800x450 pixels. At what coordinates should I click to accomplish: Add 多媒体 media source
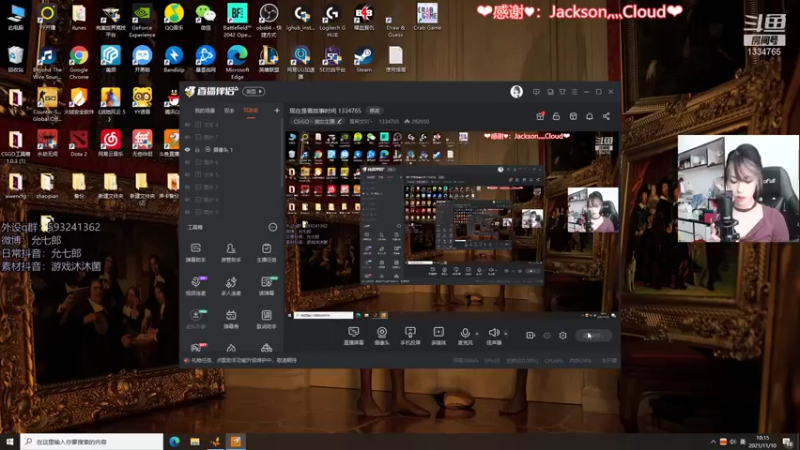(x=438, y=336)
